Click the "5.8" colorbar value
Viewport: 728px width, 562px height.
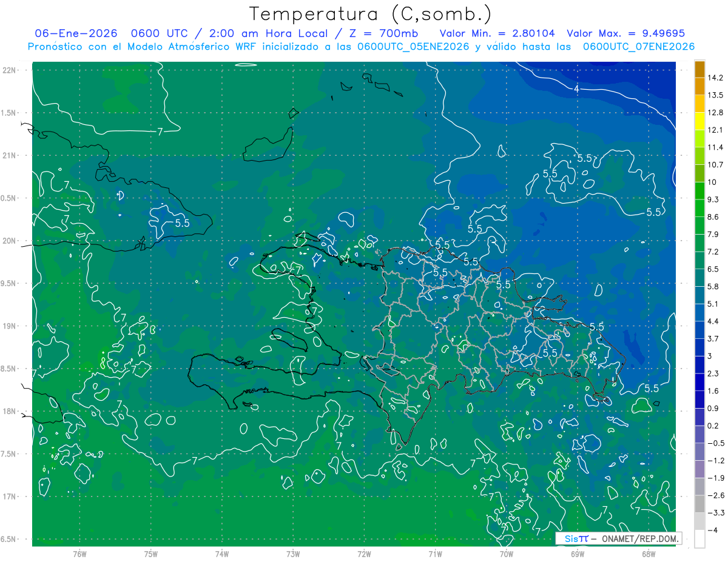pos(713,287)
